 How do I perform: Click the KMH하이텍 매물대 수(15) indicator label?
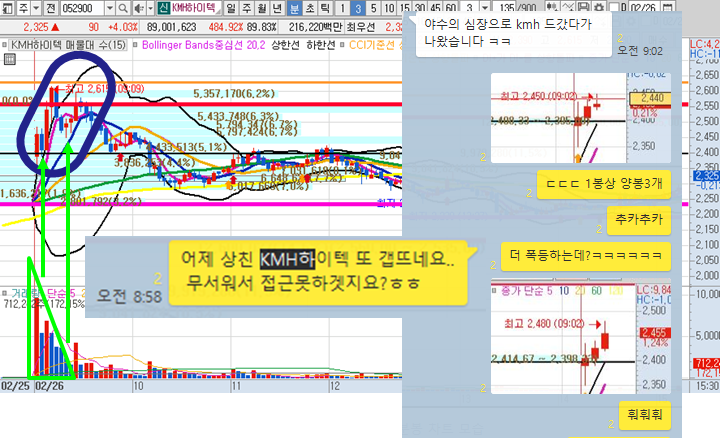click(68, 45)
